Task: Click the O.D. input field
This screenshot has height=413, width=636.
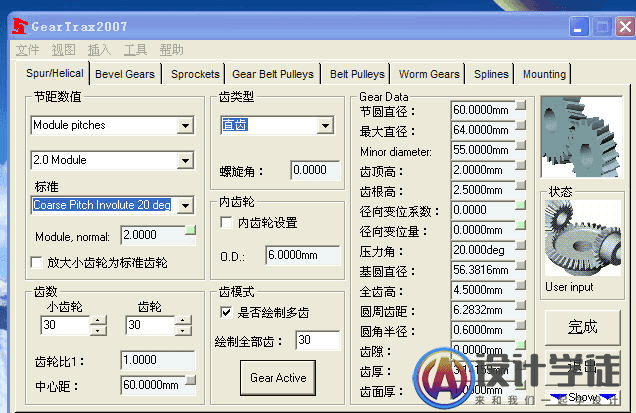Action: click(x=303, y=255)
